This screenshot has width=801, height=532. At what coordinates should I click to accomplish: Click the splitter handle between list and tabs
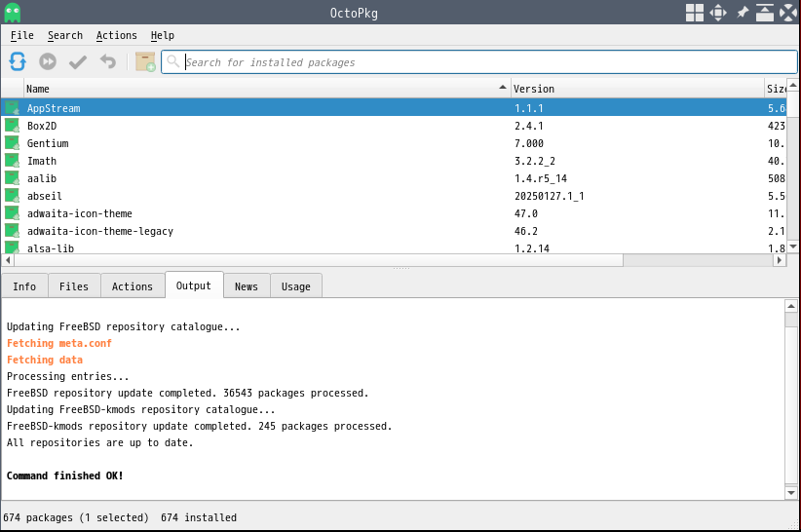pos(401,269)
